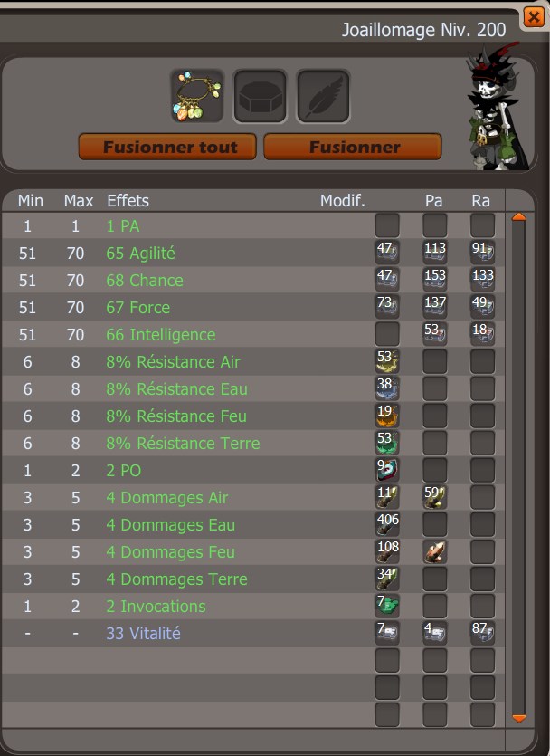The width and height of the screenshot is (550, 756).
Task: Select the 1 PA effect row
Action: [253, 225]
